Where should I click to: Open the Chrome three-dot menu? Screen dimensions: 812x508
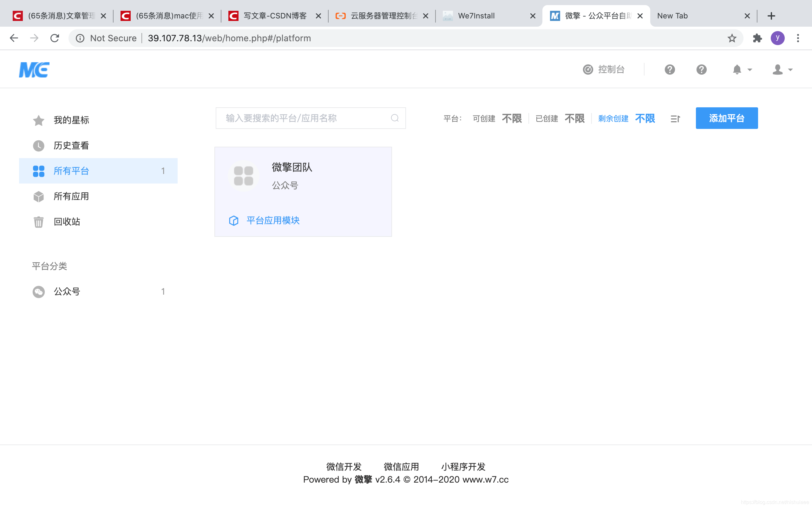pos(798,38)
